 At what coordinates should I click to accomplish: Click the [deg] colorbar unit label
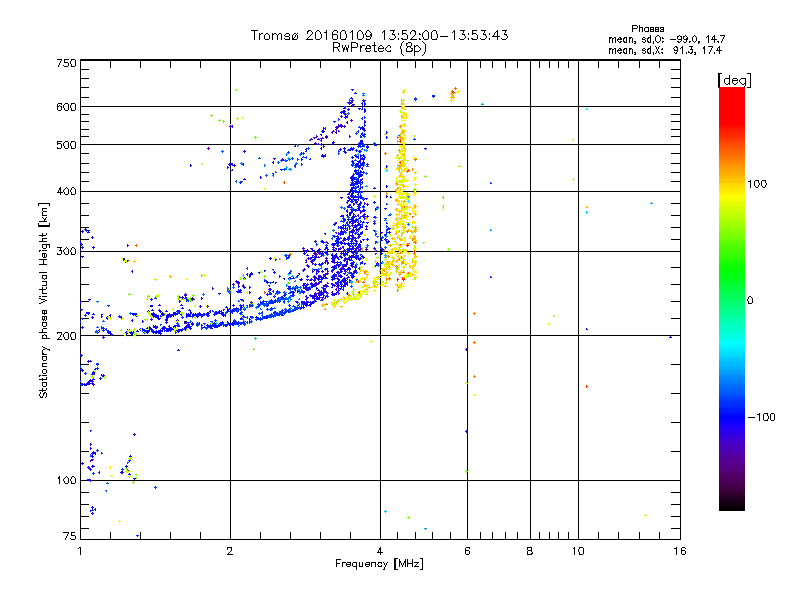coord(734,79)
